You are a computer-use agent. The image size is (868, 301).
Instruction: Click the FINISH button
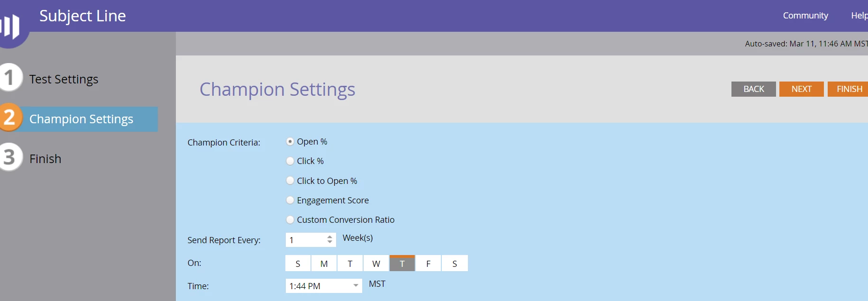[x=848, y=89]
